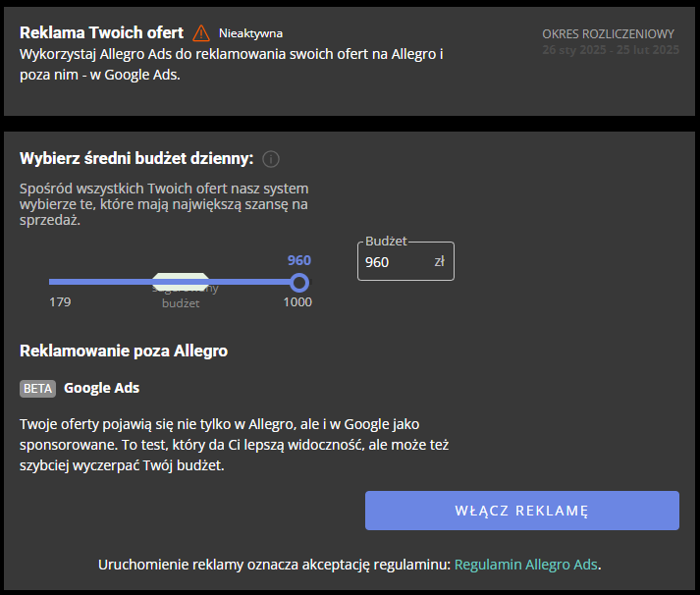Click the blue 960 value above the slider
The width and height of the screenshot is (700, 595).
coord(299,260)
